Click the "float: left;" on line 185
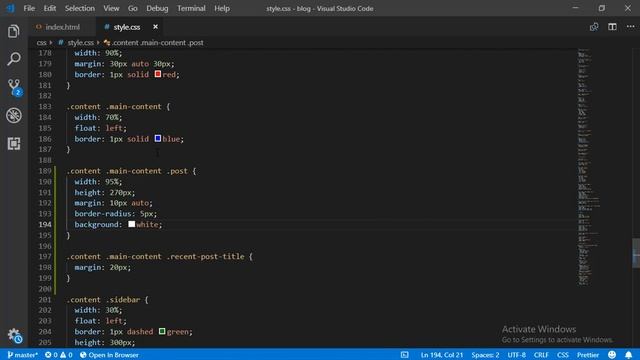640x360 pixels. [100, 128]
